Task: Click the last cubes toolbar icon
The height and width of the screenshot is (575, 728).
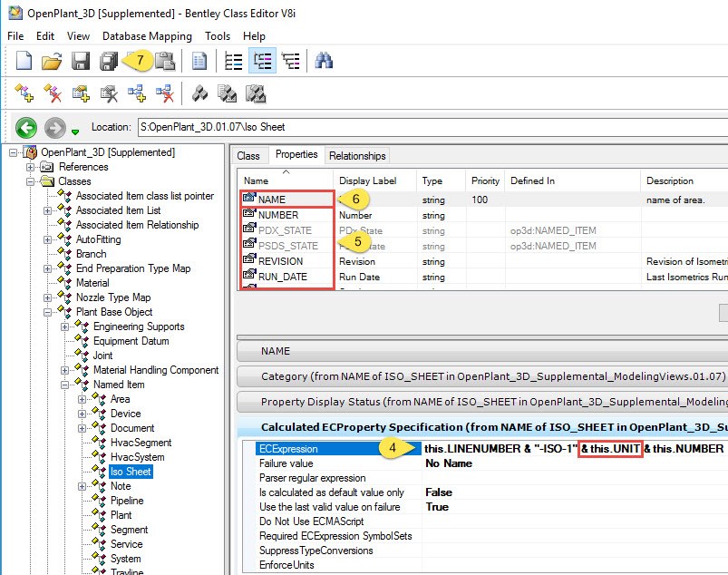Action: 256,93
